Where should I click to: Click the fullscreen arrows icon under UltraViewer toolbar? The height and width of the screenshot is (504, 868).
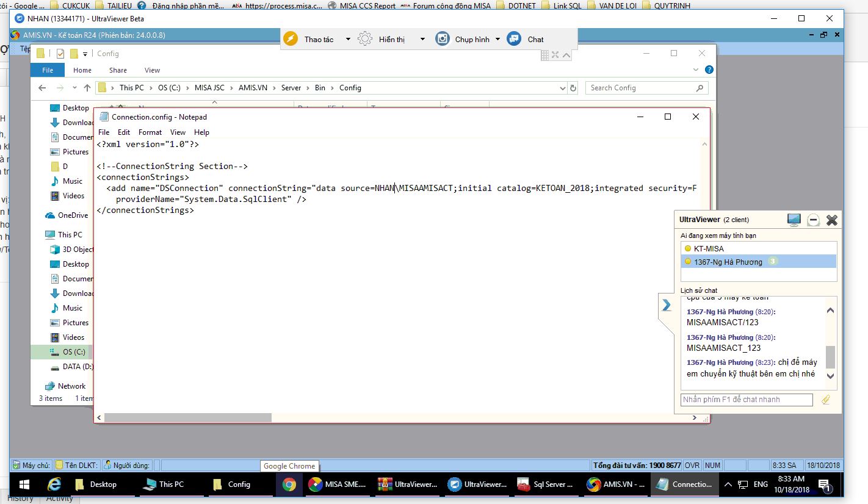point(555,55)
